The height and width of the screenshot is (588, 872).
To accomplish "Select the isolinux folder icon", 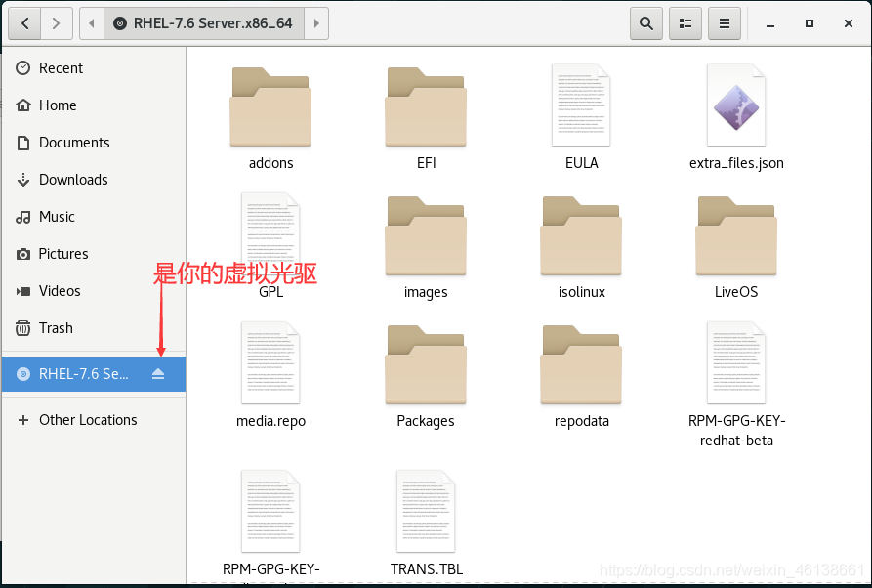I will [581, 235].
